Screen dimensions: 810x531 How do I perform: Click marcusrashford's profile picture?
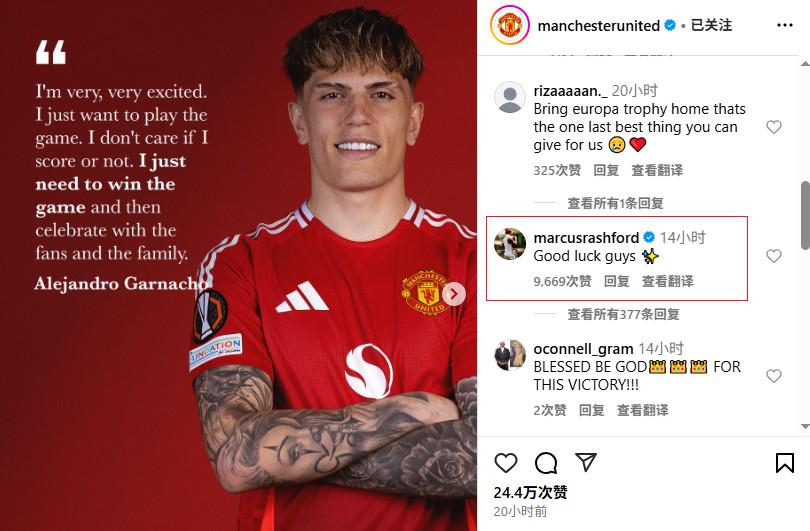click(x=510, y=244)
